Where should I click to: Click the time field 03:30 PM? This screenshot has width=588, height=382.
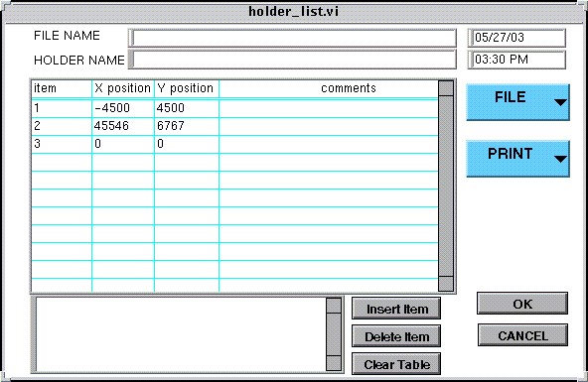pyautogui.click(x=516, y=60)
